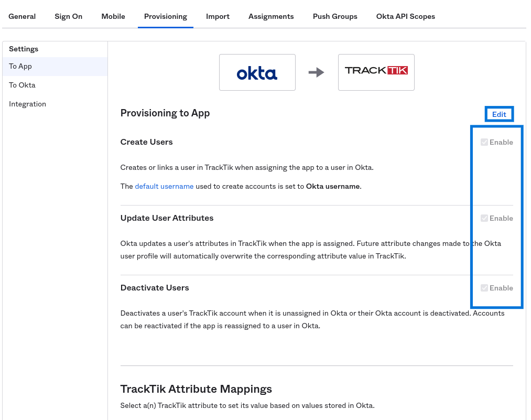
Task: Click the TrackTik Attribute Mappings heading
Action: tap(196, 389)
